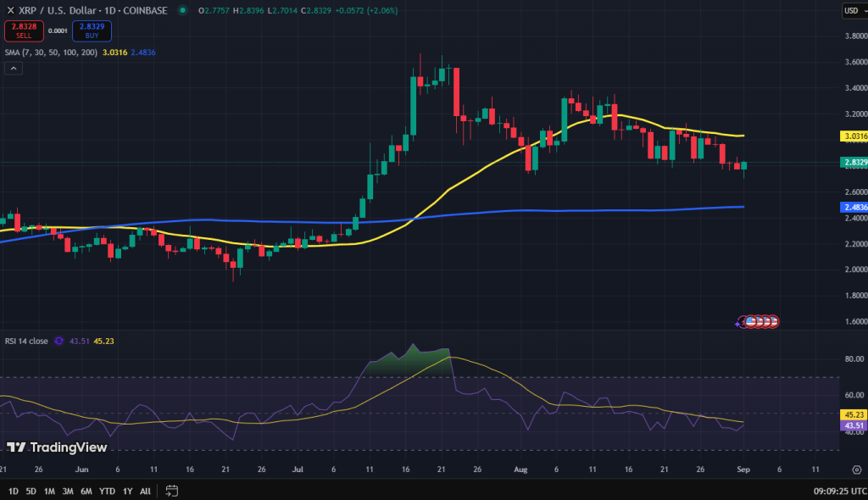Screen dimensions: 868x500
Task: Toggle the 1D interval in the bottom bar
Action: (13, 491)
